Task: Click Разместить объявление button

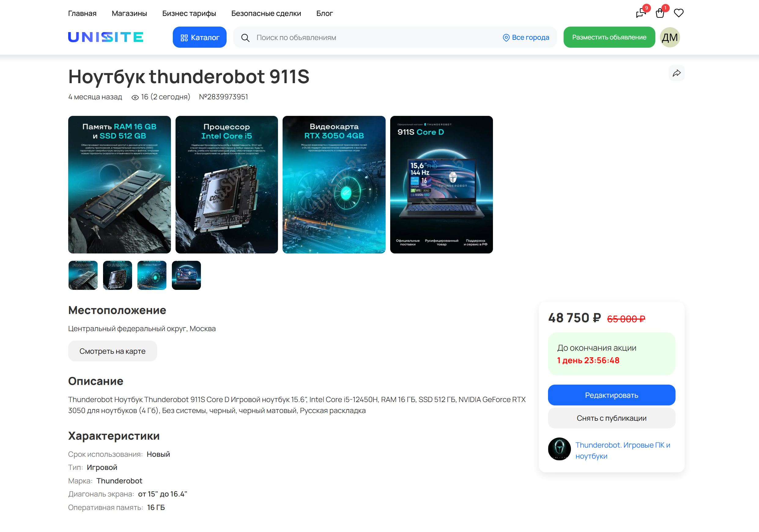Action: pos(609,37)
